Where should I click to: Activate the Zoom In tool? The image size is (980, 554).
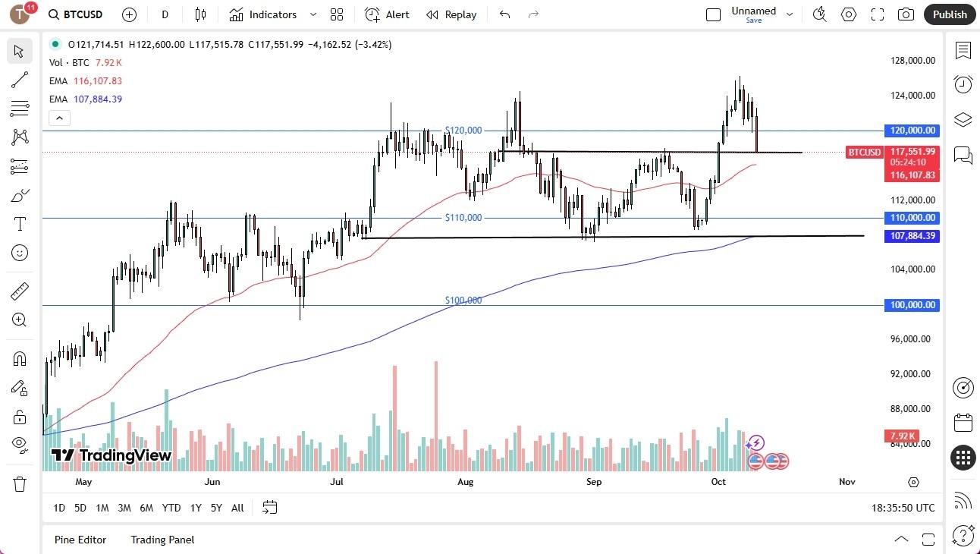tap(20, 319)
